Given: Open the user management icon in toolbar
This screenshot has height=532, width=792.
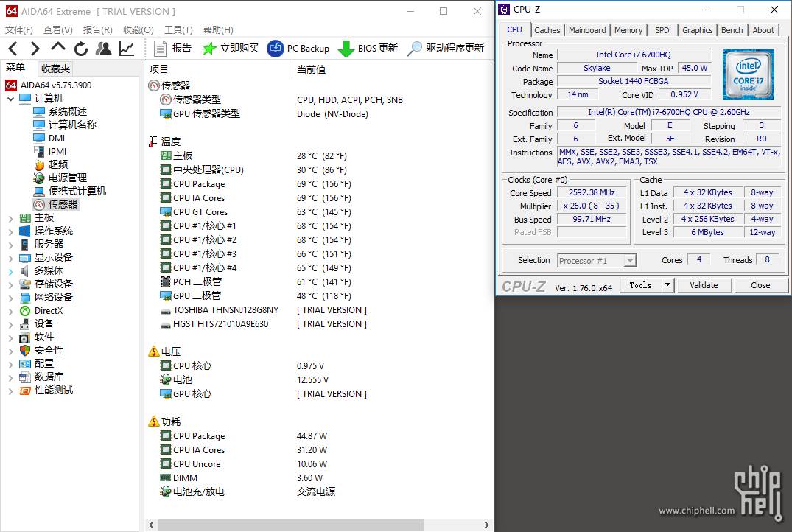Looking at the screenshot, I should [104, 49].
